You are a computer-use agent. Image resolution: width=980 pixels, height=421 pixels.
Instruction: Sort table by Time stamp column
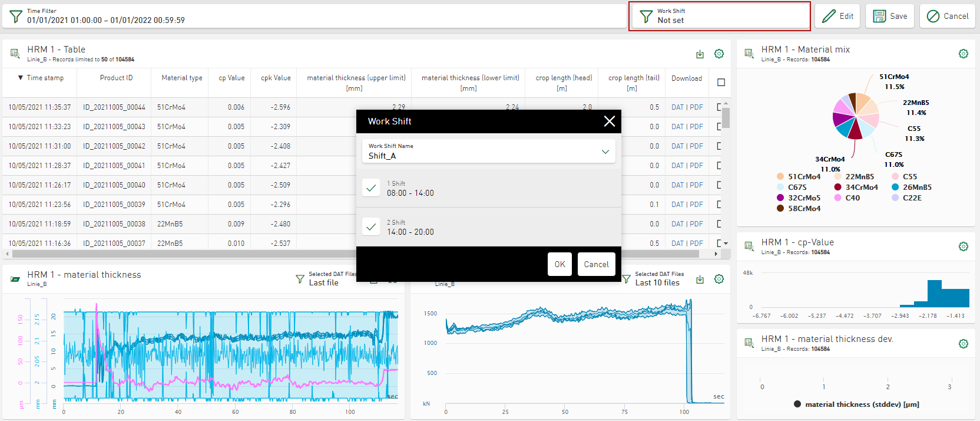(41, 78)
